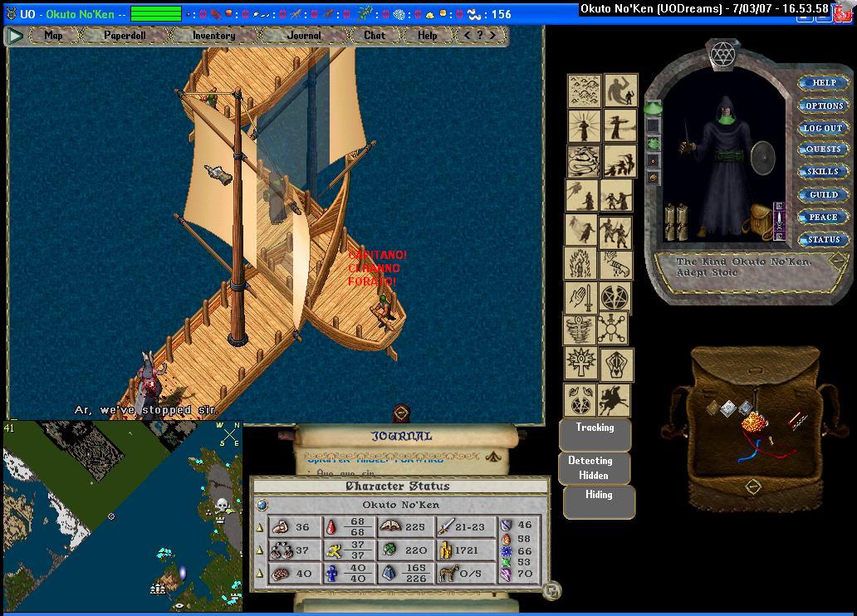Image resolution: width=857 pixels, height=616 pixels.
Task: Cast the radiating daggers circle spell icon
Action: click(x=612, y=328)
